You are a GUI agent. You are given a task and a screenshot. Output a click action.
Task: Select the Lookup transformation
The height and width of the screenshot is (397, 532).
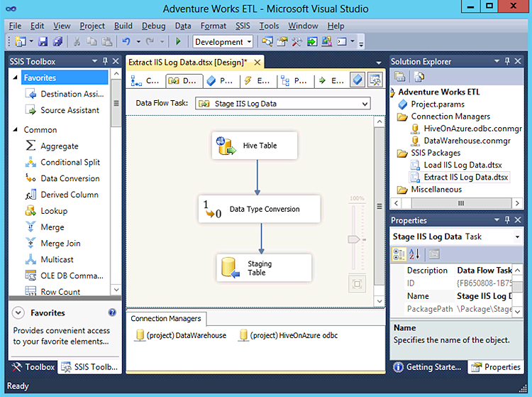[47, 211]
